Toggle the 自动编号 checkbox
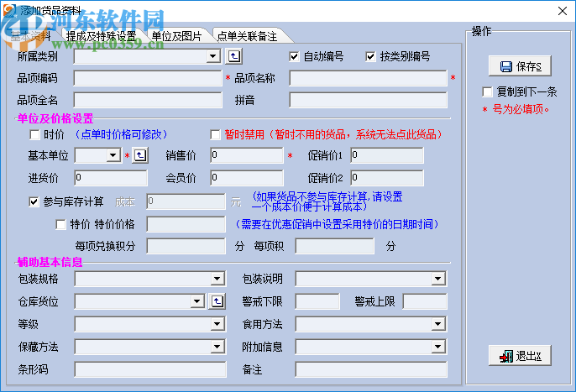Image resolution: width=576 pixels, height=392 pixels. click(294, 56)
